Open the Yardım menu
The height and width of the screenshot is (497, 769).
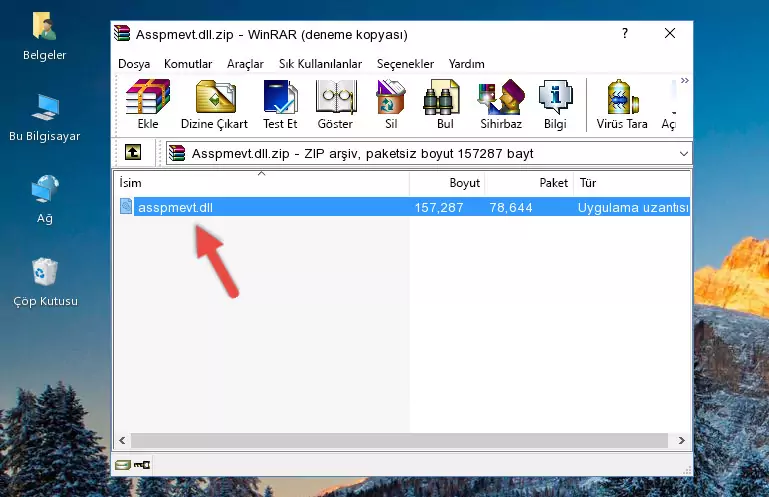click(466, 64)
